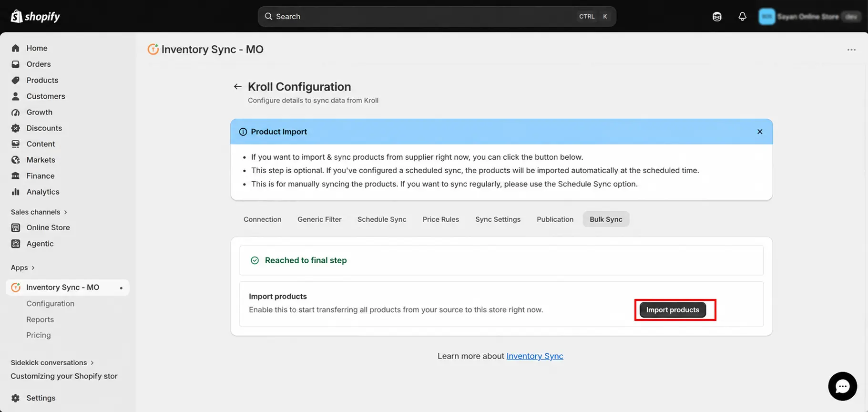Open Orders inbox icon in sidebar
This screenshot has width=868, height=412.
pos(16,64)
